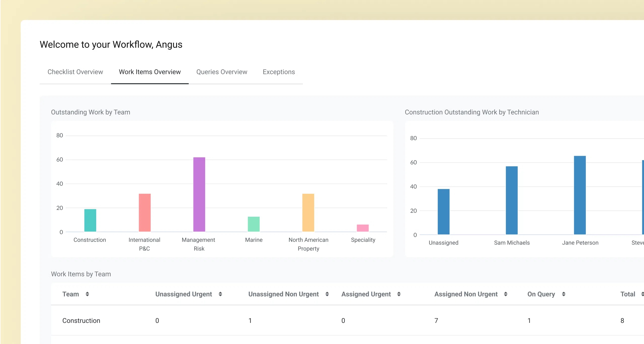The image size is (644, 344).
Task: Sort by Unassigned Urgent arrows
Action: click(220, 294)
